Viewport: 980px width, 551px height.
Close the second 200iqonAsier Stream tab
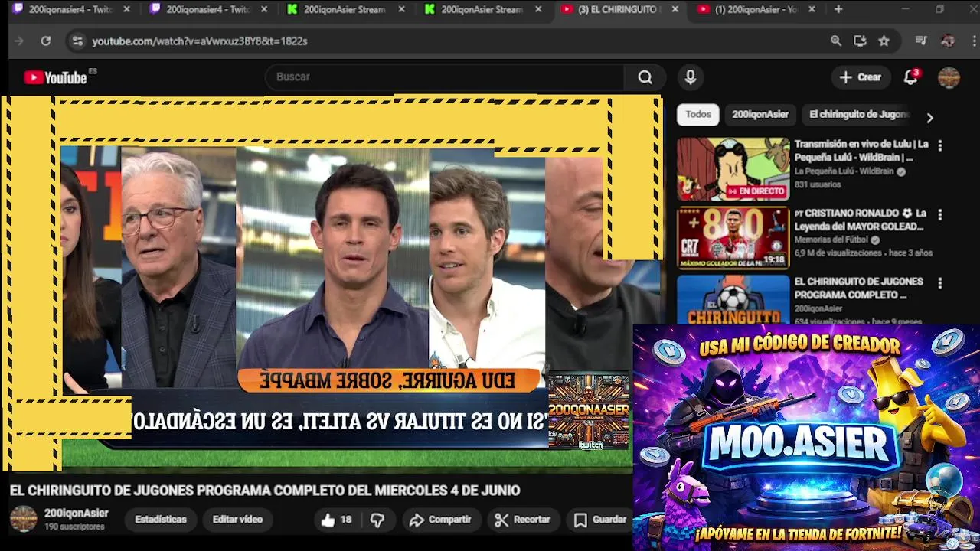[538, 9]
